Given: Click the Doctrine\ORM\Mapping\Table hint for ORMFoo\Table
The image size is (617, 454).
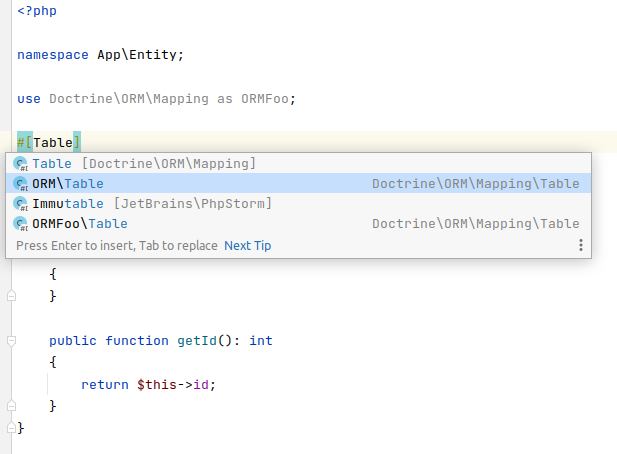Looking at the screenshot, I should 476,224.
